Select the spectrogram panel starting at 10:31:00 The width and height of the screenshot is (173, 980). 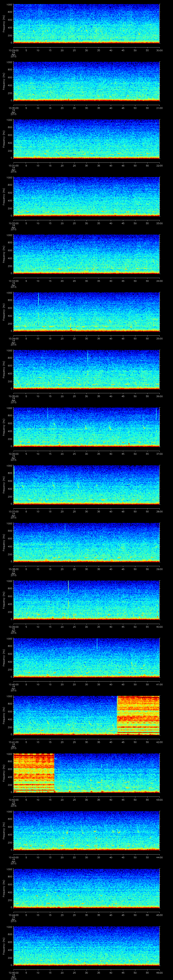click(x=87, y=139)
